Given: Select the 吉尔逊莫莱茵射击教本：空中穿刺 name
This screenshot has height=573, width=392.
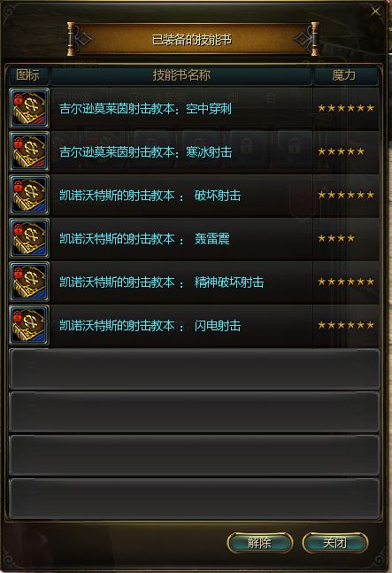Looking at the screenshot, I should 146,109.
